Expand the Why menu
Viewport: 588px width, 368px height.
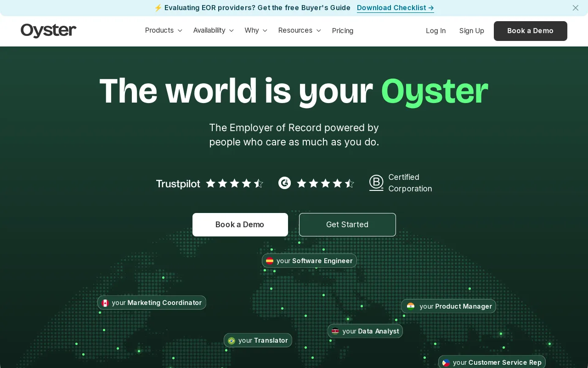click(256, 30)
